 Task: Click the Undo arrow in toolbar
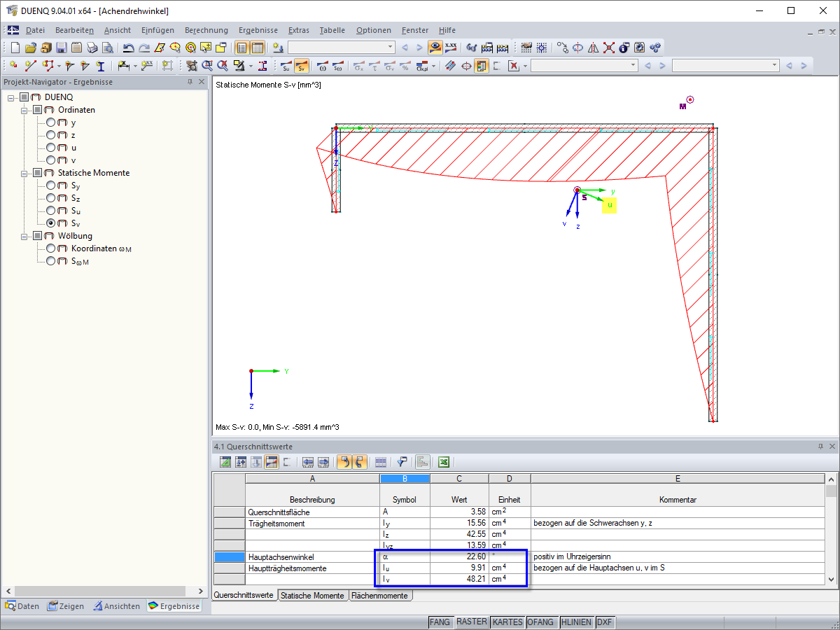128,48
